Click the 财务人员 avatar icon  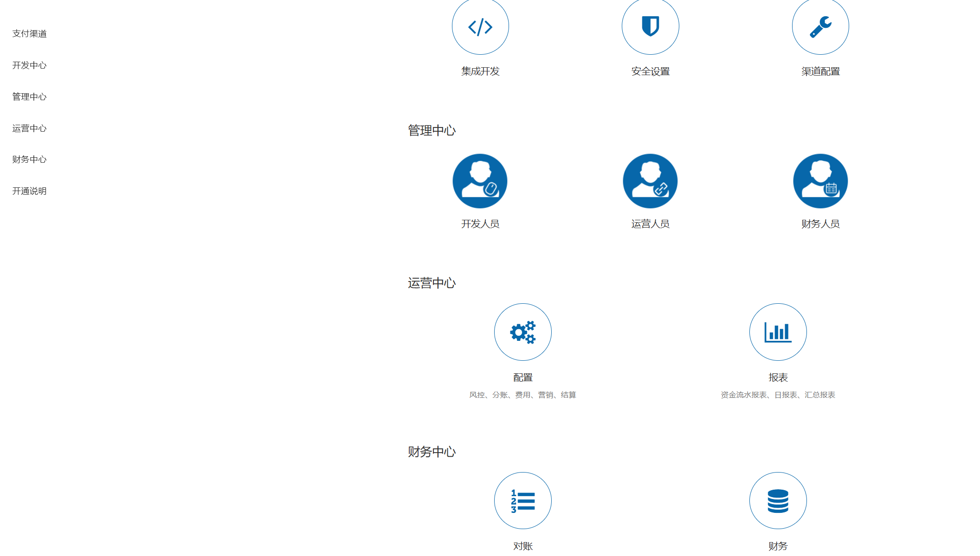[x=820, y=181]
